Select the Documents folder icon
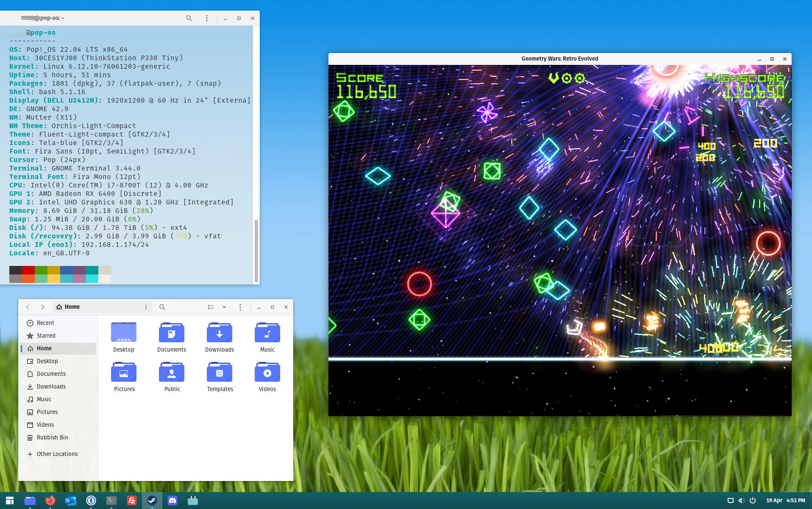 click(x=172, y=333)
